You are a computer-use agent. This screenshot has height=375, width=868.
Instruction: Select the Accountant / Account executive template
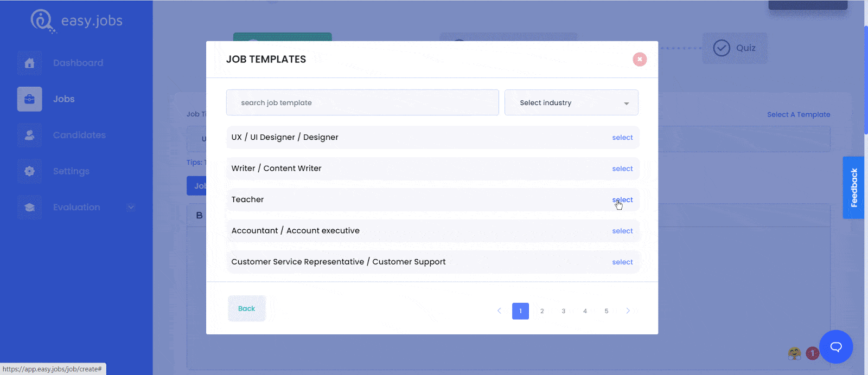[x=622, y=231]
